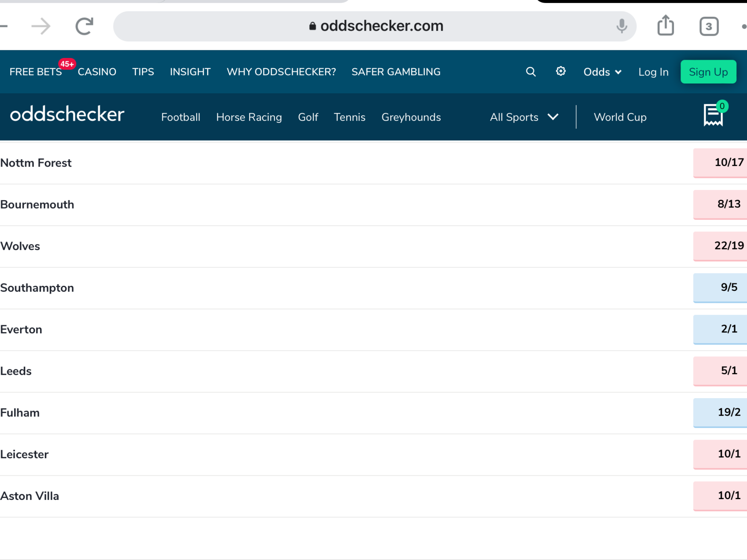747x560 pixels.
Task: Select Wolves 22/19 odds
Action: click(x=720, y=246)
